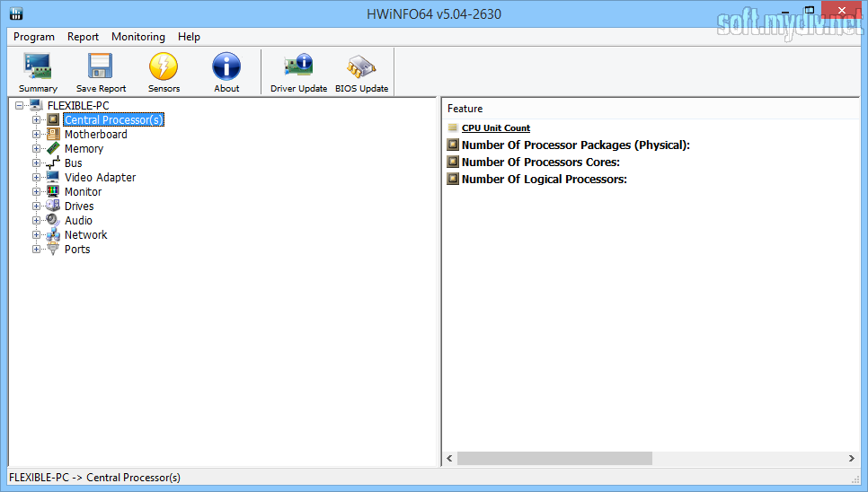Launch Driver Update tool

click(298, 73)
